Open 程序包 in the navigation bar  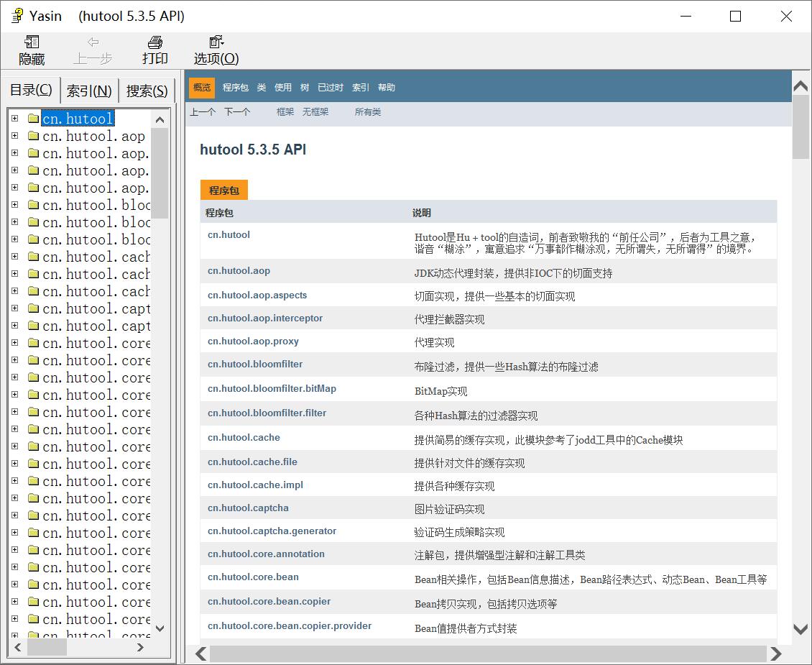(x=236, y=88)
